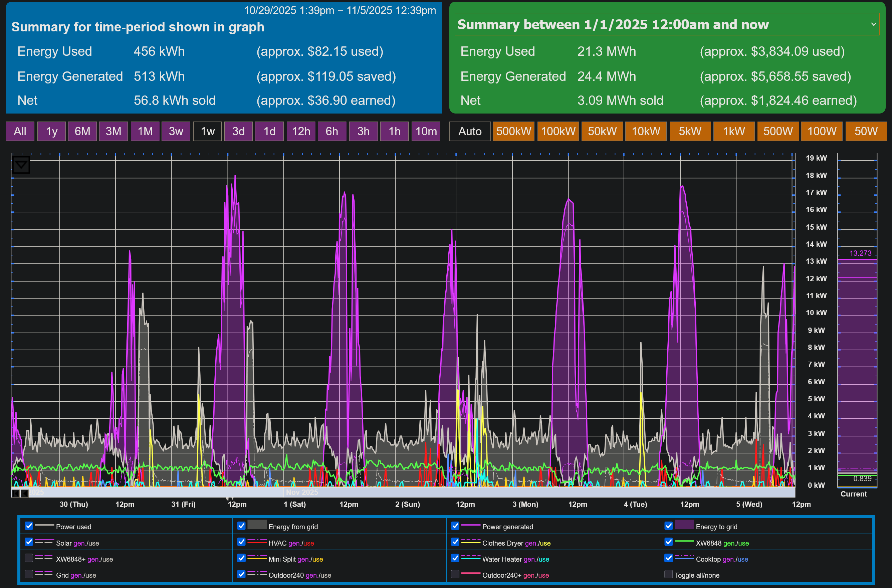
Task: Open the summary period dropdown on green panel
Action: pyautogui.click(x=874, y=24)
